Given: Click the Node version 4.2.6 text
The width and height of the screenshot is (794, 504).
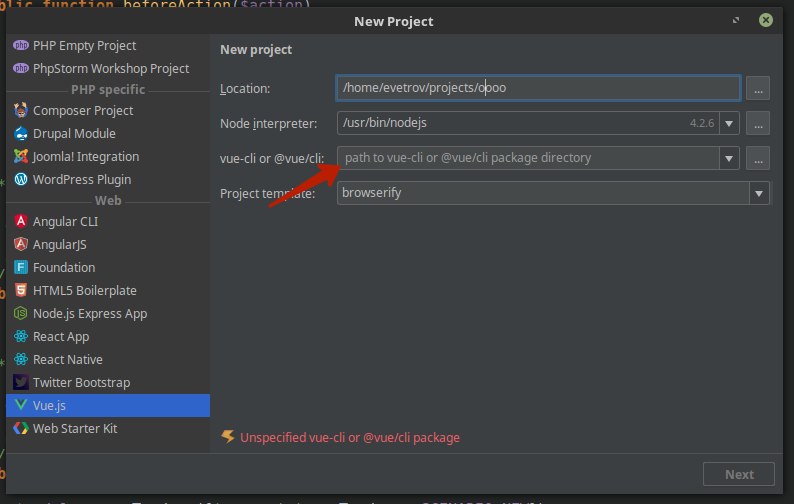Looking at the screenshot, I should 702,123.
